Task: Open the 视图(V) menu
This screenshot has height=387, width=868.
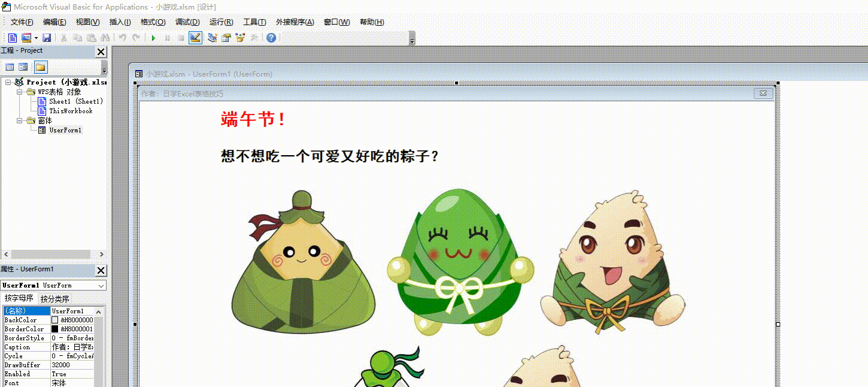Action: point(87,22)
